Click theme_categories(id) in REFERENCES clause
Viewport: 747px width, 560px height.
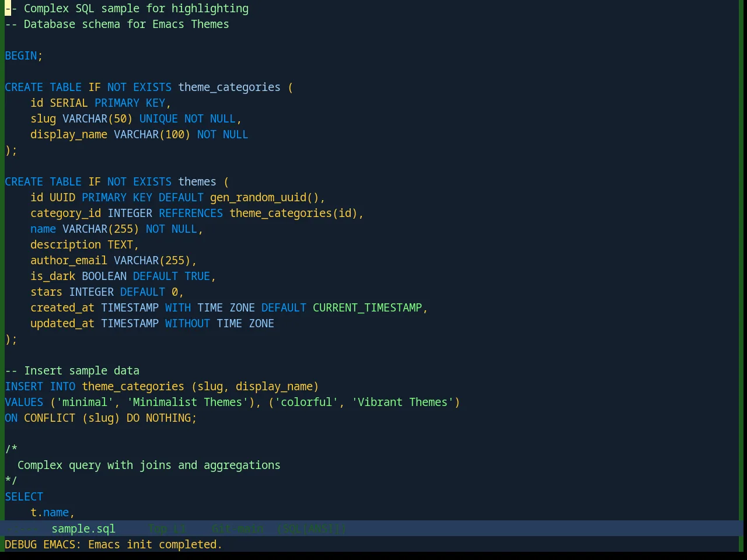[x=294, y=213]
